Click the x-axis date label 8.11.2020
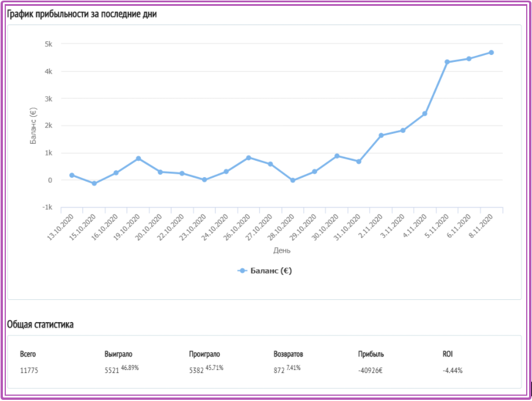 click(481, 226)
